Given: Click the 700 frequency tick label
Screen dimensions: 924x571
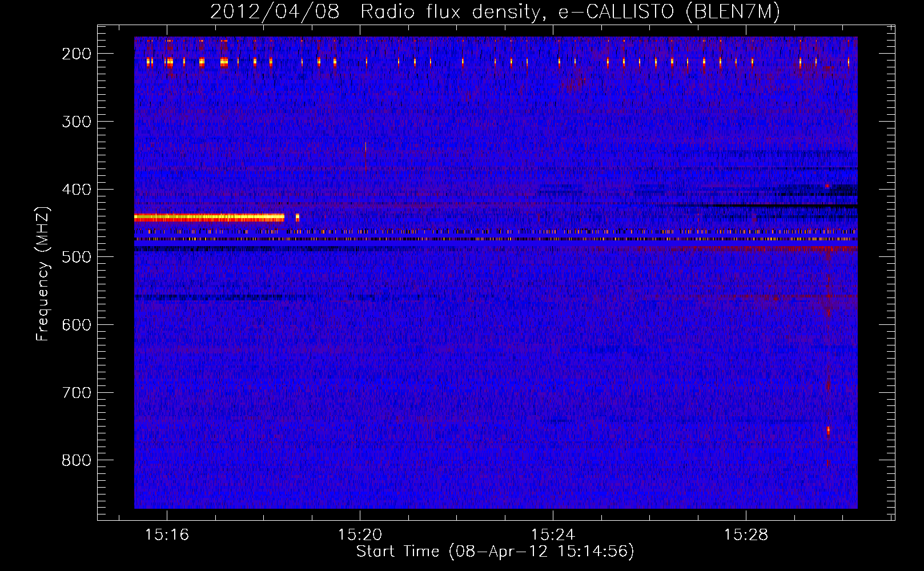Looking at the screenshot, I should (x=76, y=393).
